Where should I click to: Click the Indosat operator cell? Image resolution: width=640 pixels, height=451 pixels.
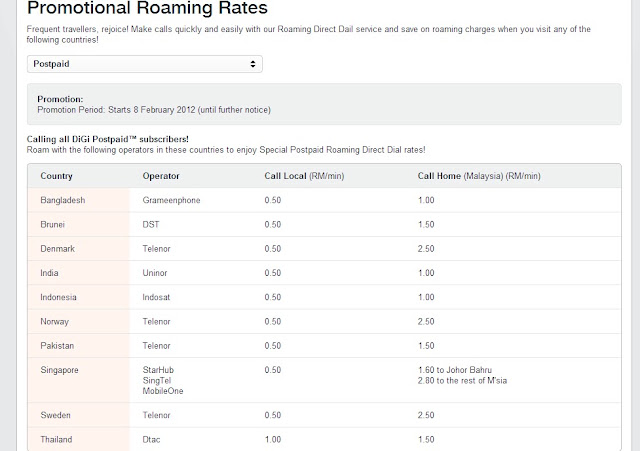click(x=156, y=297)
